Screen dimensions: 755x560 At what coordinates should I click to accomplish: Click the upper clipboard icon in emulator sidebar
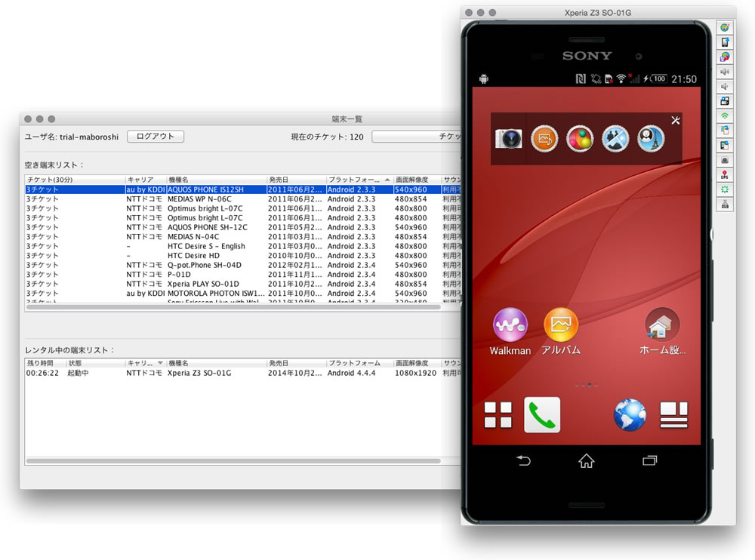tap(725, 131)
